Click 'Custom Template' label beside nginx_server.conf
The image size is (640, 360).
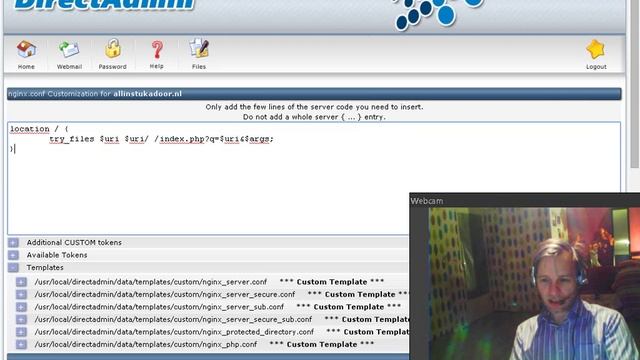click(332, 282)
